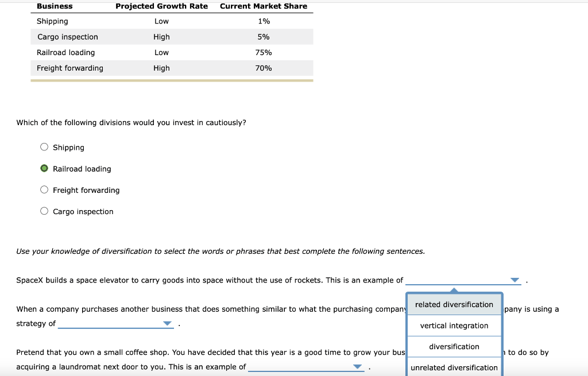Click the Freight forwarding growth rate 'High' cell

[x=161, y=68]
